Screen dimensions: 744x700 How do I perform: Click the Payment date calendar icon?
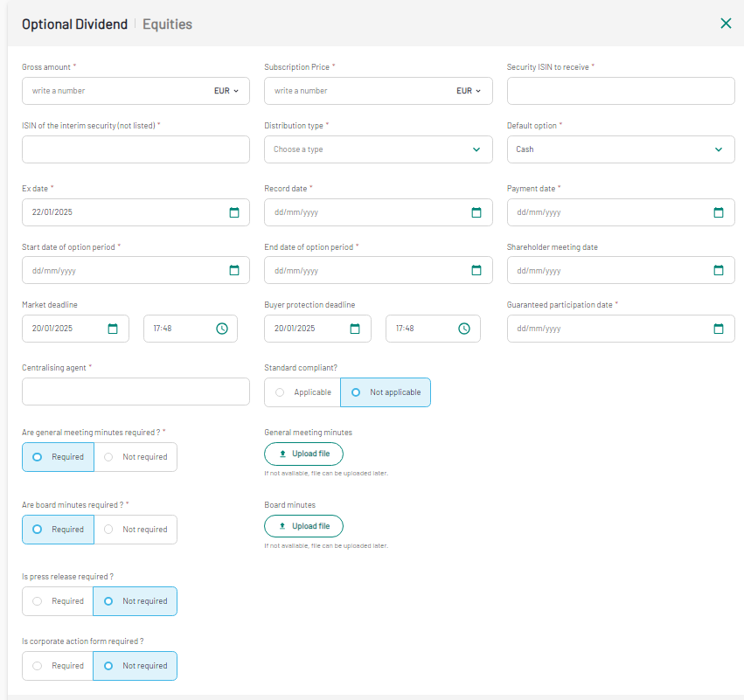point(719,212)
